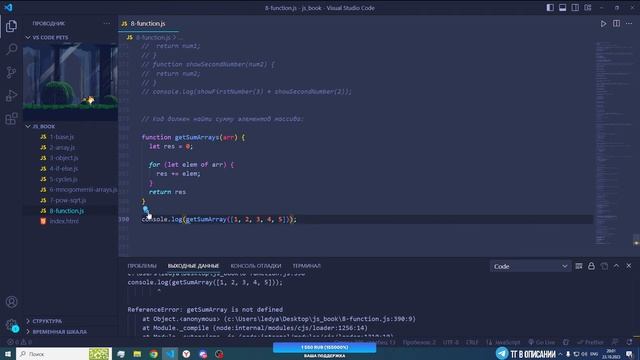Viewport: 640px width, 360px height.
Task: Click the errors and warnings status indicator
Action: [x=19, y=342]
